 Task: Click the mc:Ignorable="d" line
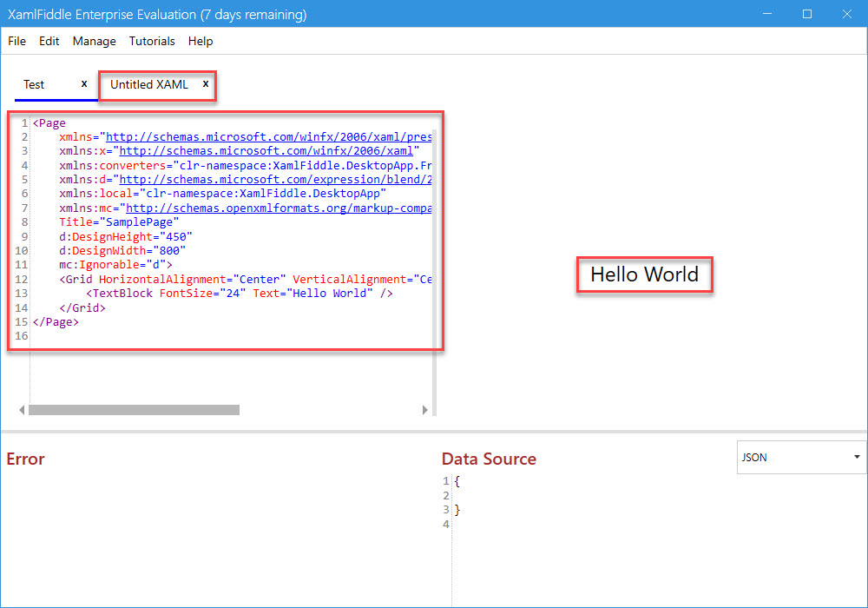(115, 265)
